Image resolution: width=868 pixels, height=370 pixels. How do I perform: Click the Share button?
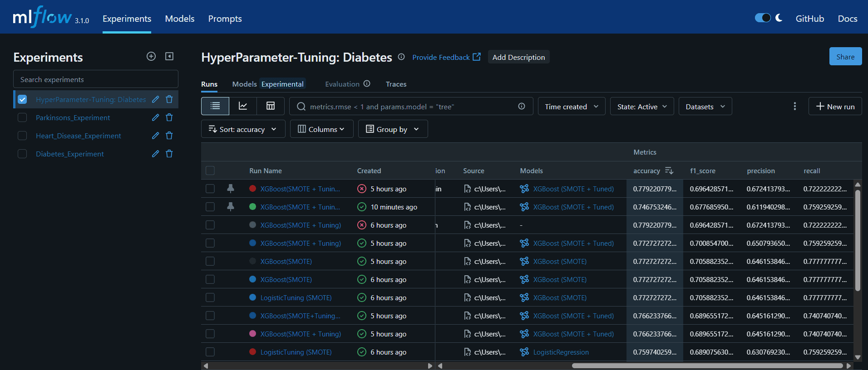(845, 57)
